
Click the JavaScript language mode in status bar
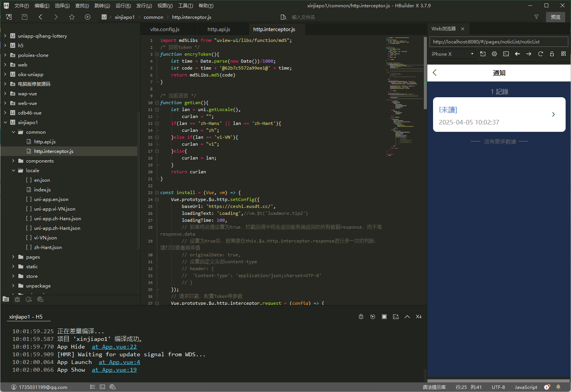click(526, 387)
